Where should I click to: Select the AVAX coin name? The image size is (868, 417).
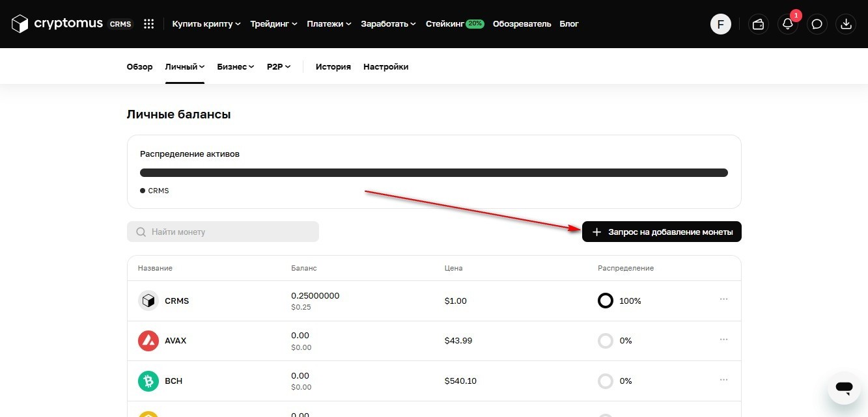(x=176, y=341)
